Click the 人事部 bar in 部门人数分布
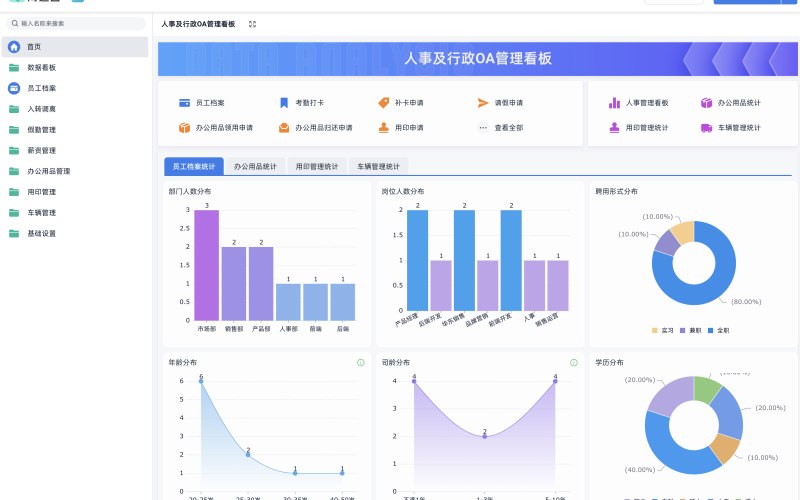This screenshot has height=500, width=800. click(x=288, y=302)
